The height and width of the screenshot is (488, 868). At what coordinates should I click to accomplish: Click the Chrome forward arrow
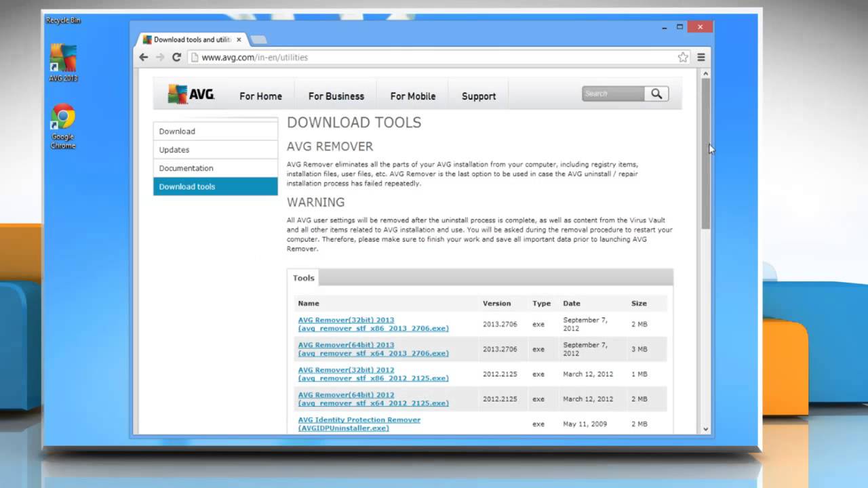pos(160,58)
